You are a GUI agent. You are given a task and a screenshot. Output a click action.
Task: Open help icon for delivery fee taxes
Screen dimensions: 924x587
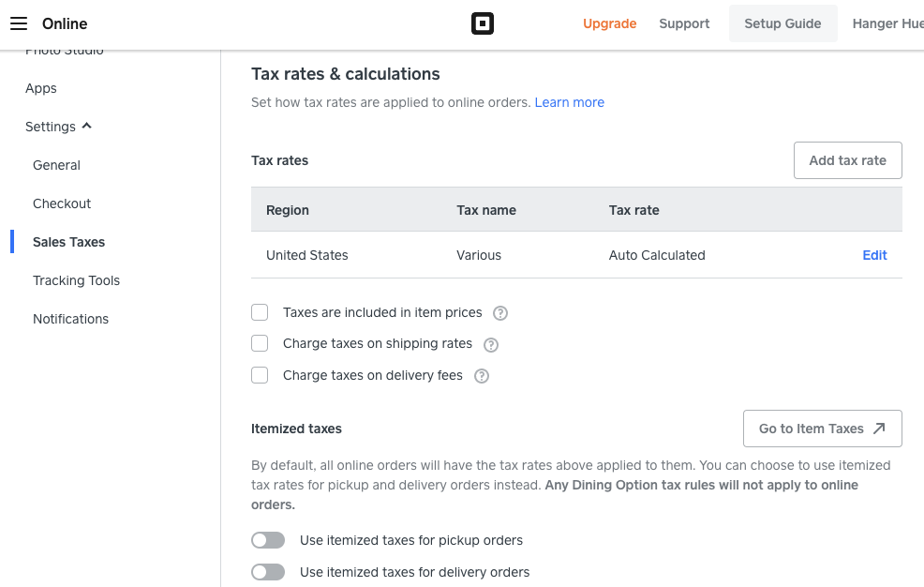coord(482,376)
